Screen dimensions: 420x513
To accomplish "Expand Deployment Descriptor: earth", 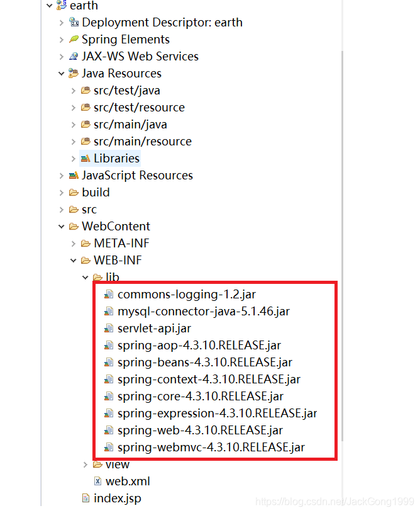I will [x=62, y=23].
